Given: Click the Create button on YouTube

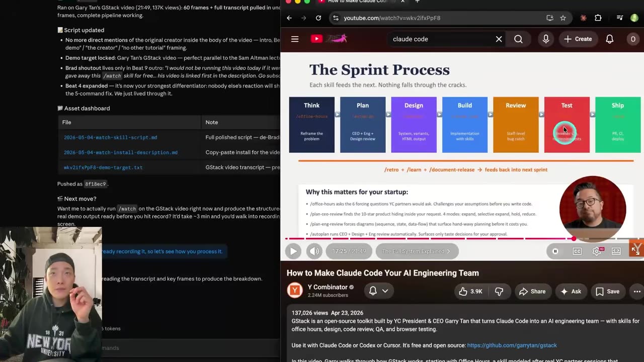Looking at the screenshot, I should pos(578,39).
